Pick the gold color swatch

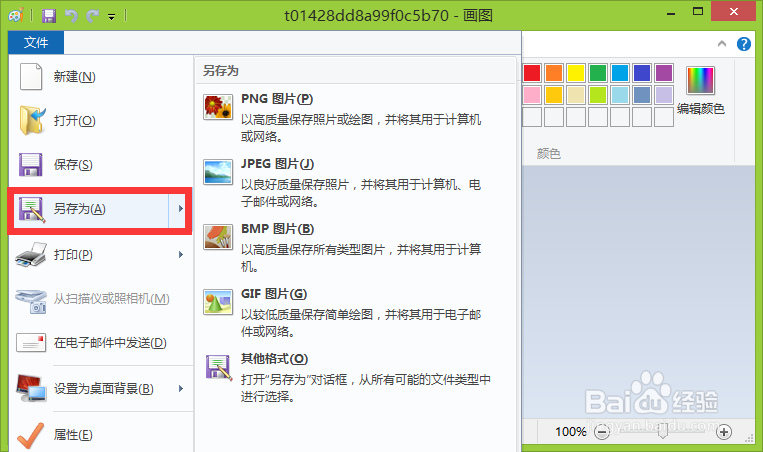coord(554,95)
